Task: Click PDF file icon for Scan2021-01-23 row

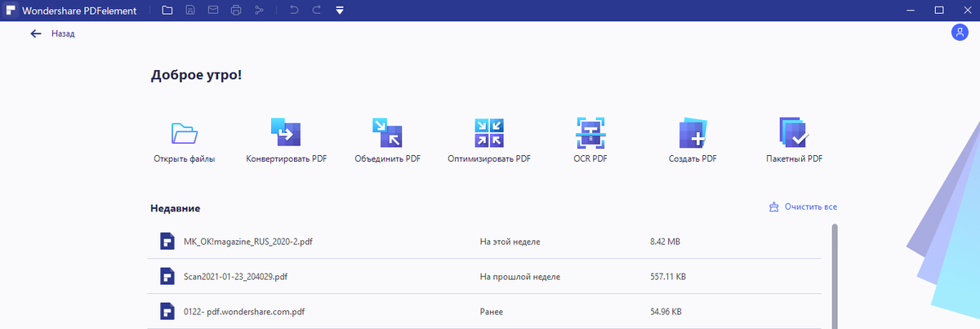Action: [x=167, y=277]
